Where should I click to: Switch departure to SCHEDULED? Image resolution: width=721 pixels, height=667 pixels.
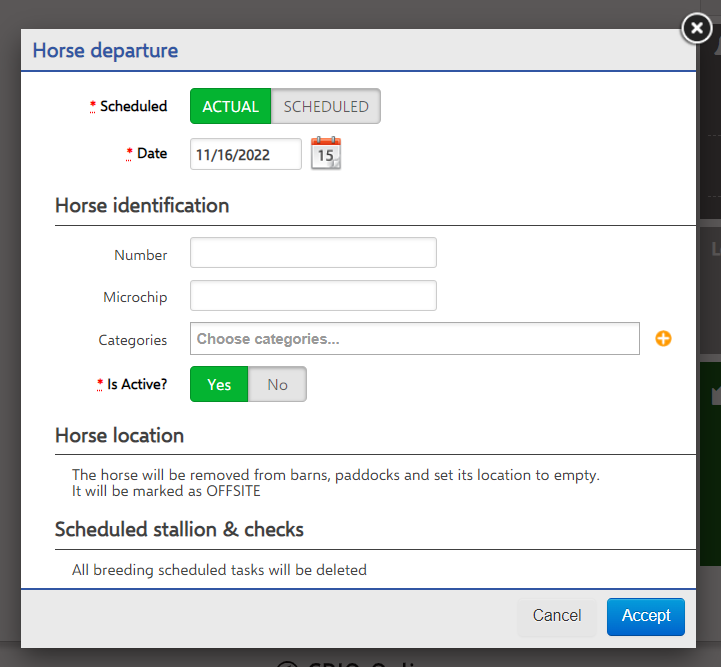(326, 106)
